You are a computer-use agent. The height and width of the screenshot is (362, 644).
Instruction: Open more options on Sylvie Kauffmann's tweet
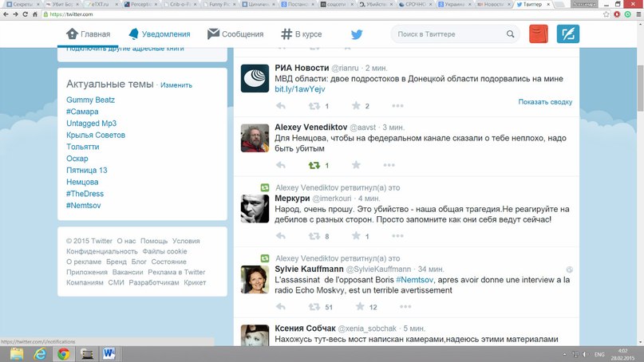405,307
